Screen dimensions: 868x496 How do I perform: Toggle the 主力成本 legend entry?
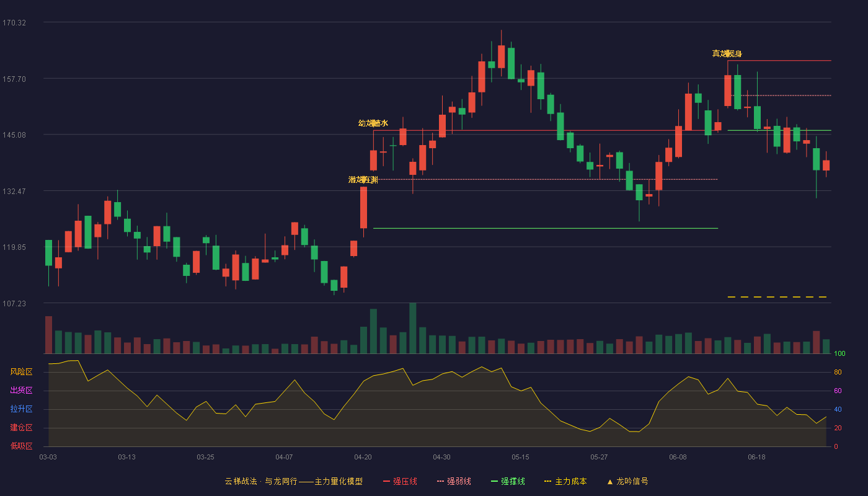565,481
